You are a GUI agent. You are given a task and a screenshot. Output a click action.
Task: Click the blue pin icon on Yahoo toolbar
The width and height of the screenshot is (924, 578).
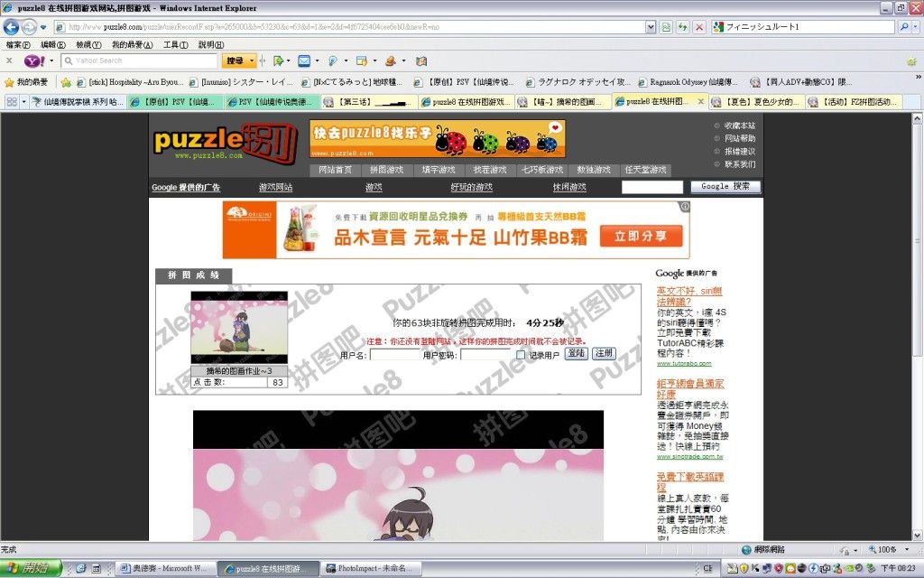click(x=333, y=61)
